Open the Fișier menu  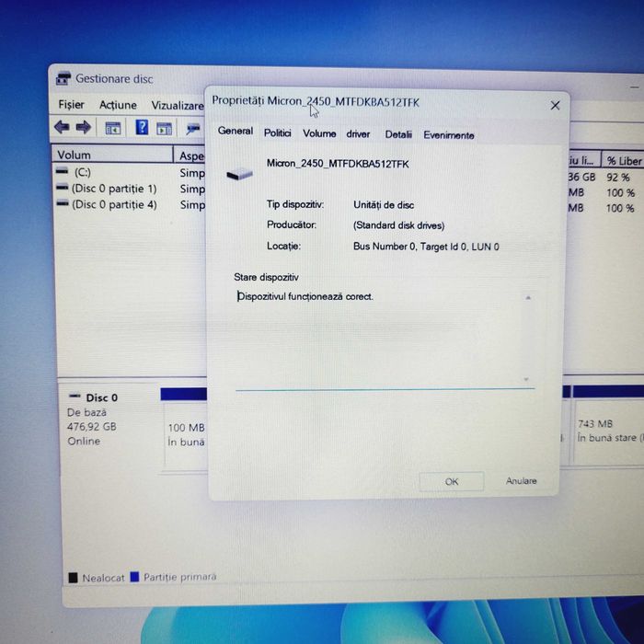point(72,105)
